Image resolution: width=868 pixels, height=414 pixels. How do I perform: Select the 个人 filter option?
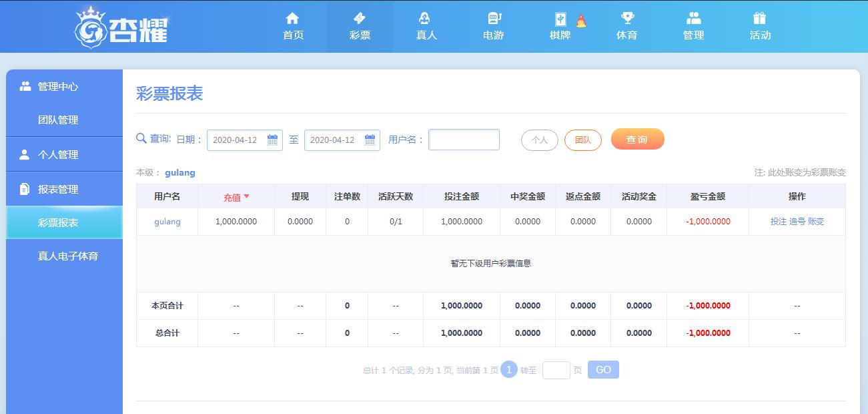click(x=539, y=140)
